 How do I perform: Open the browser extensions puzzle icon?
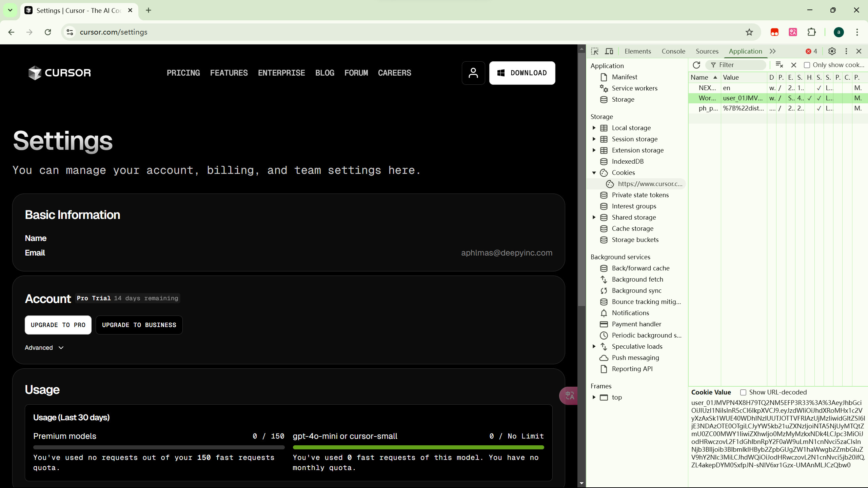811,32
